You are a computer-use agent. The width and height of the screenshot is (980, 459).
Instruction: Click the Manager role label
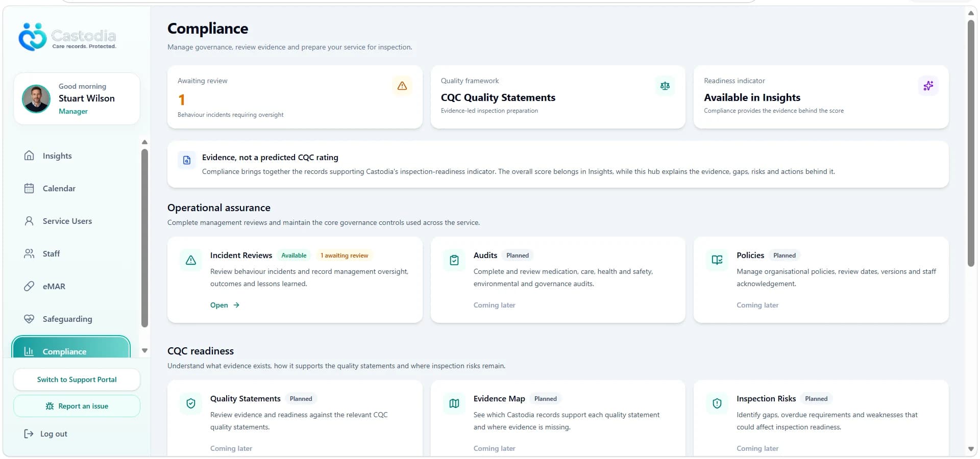click(x=73, y=111)
